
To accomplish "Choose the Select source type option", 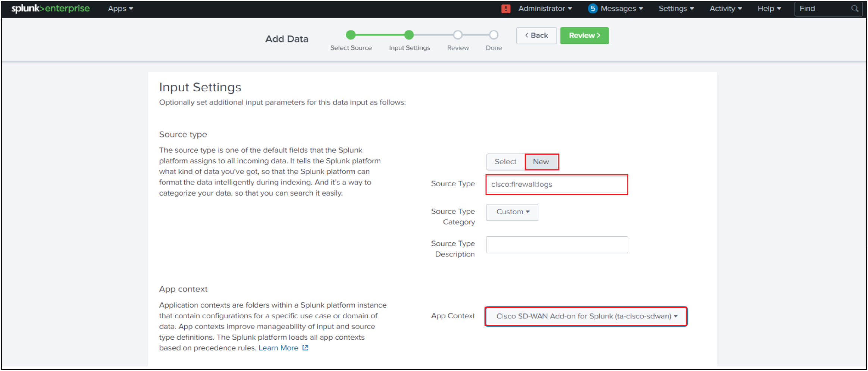I will [x=505, y=162].
